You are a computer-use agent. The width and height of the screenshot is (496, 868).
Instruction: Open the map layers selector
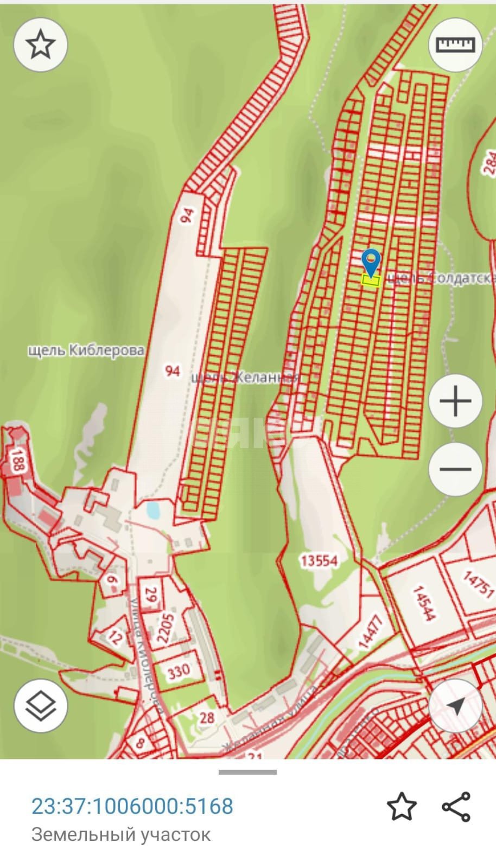(x=40, y=705)
